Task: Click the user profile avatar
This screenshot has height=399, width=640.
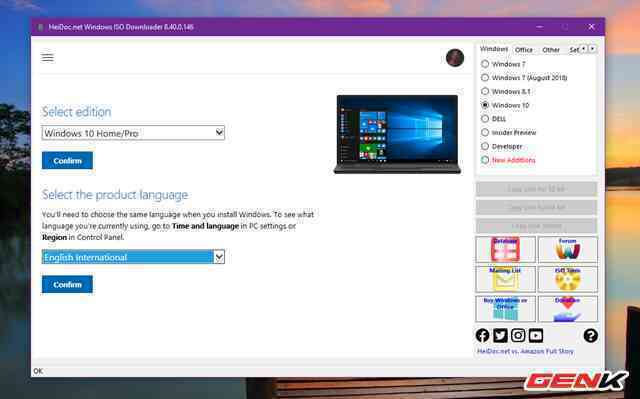Action: tap(455, 58)
